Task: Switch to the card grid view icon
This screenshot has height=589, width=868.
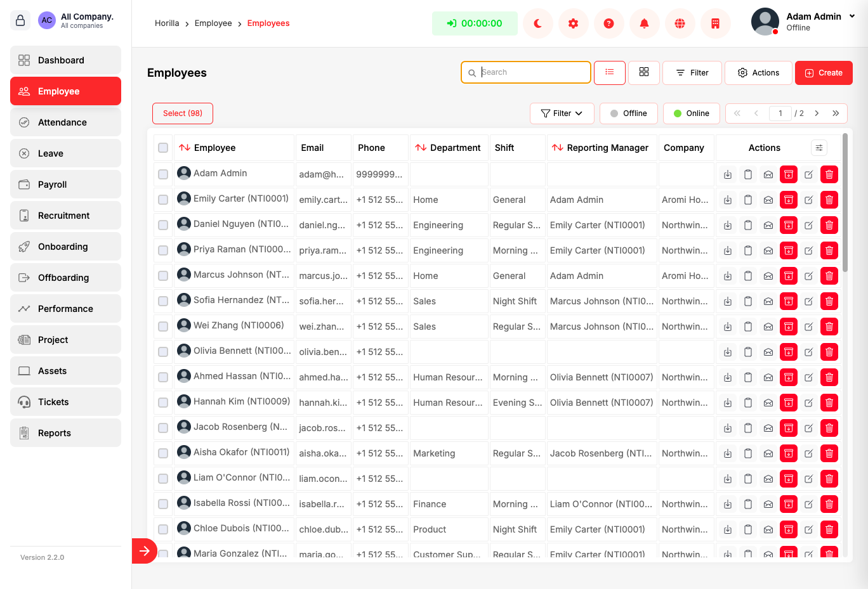Action: pyautogui.click(x=644, y=72)
